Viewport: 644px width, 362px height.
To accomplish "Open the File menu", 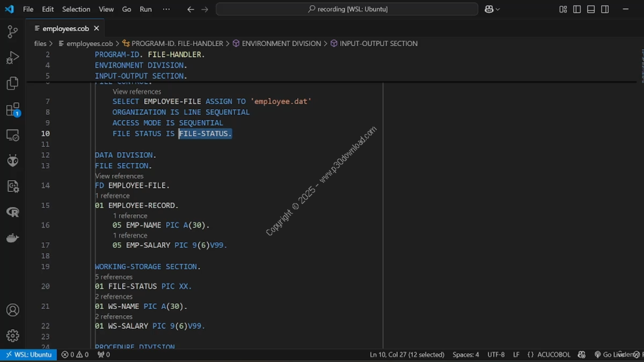I will coord(28,9).
